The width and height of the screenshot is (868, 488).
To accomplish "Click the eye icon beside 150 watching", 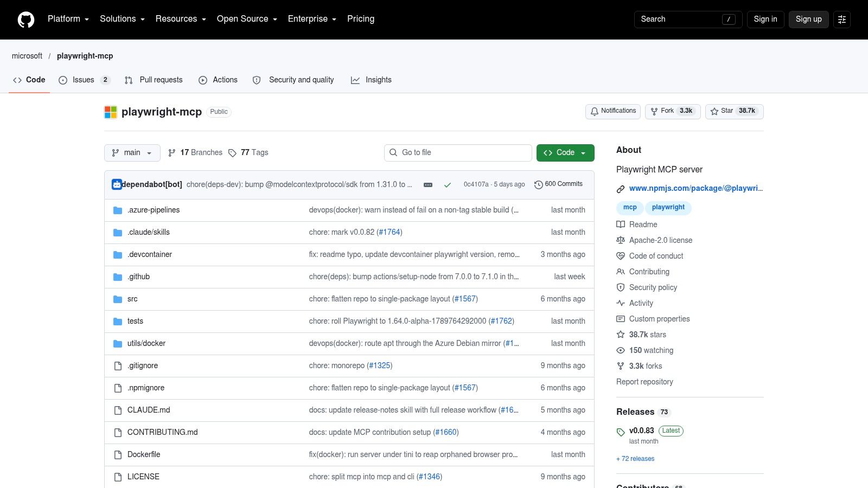I will pyautogui.click(x=621, y=350).
